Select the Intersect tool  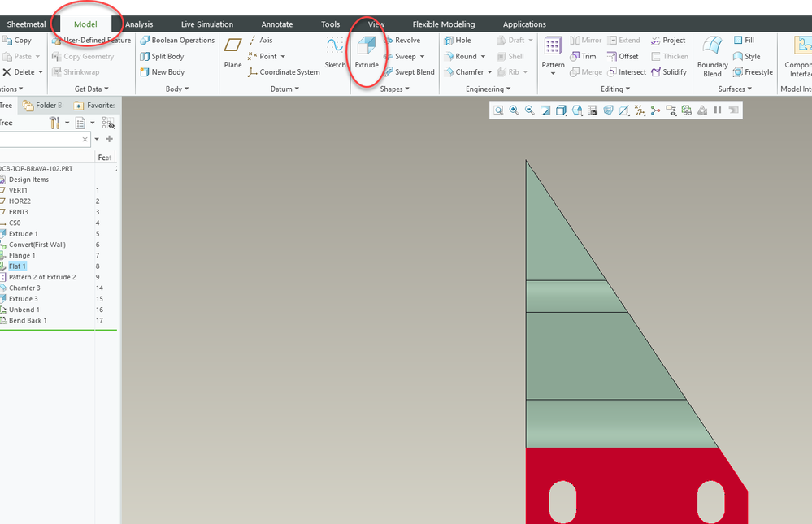coord(626,72)
